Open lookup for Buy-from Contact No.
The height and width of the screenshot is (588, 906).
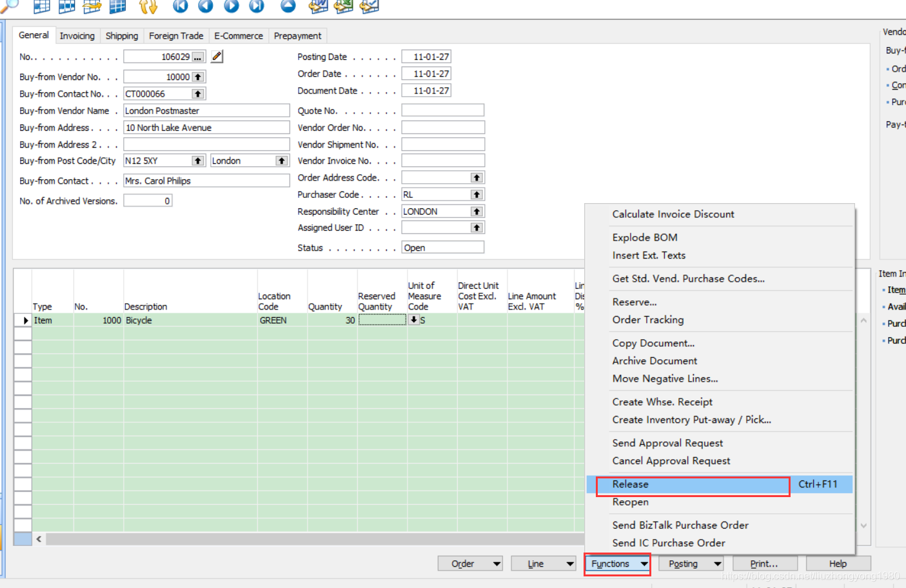(198, 94)
